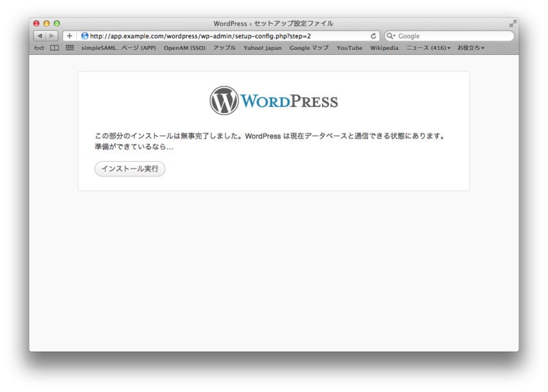Open Reading List glasses icon
This screenshot has width=548, height=392.
click(x=39, y=48)
